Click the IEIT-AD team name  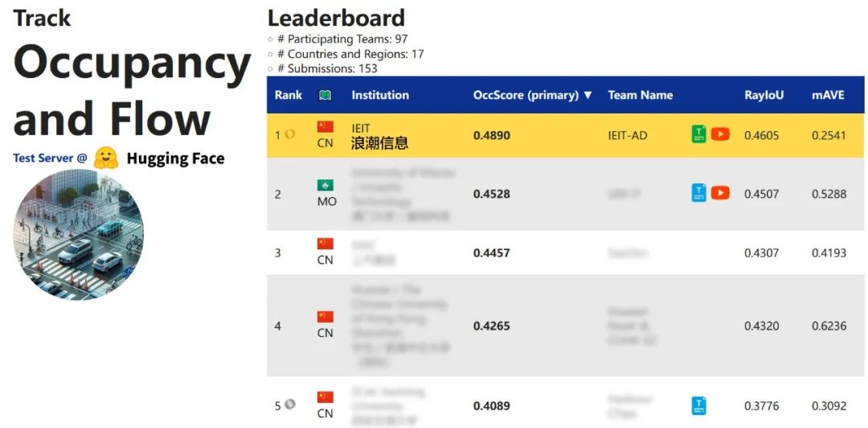click(x=628, y=135)
